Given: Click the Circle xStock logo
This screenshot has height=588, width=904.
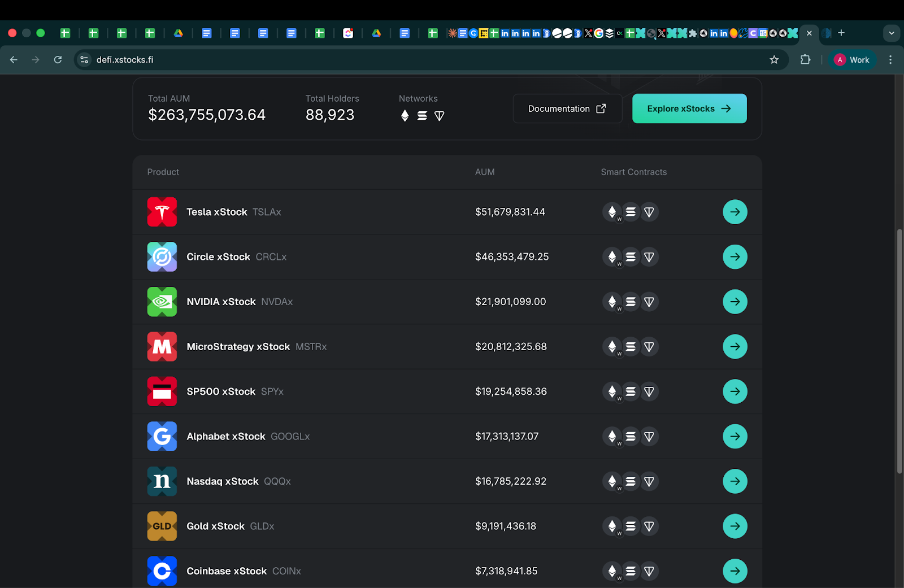Looking at the screenshot, I should (162, 256).
